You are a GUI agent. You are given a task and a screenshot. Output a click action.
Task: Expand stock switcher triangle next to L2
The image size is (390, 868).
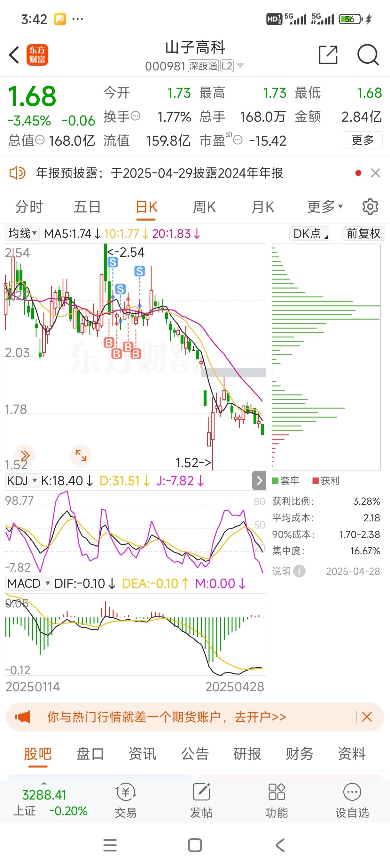(x=240, y=65)
